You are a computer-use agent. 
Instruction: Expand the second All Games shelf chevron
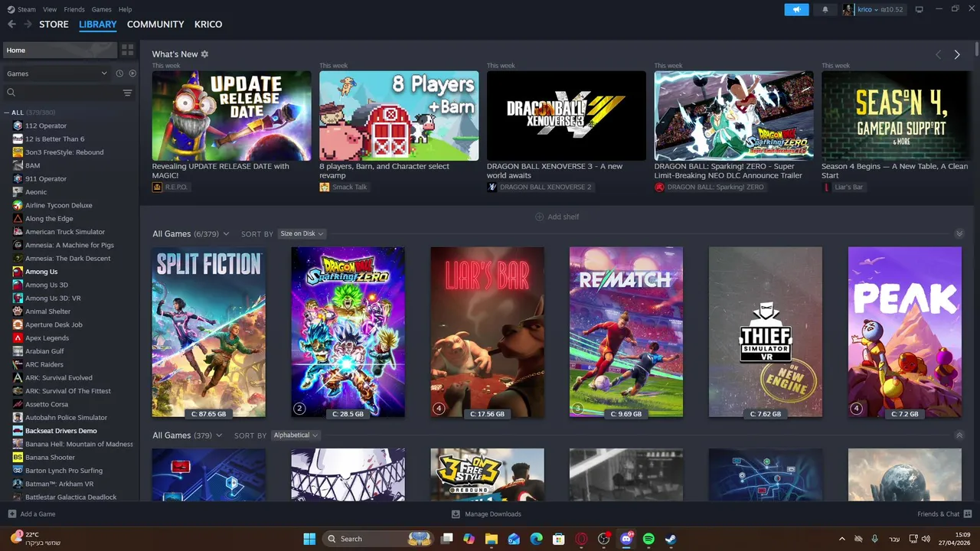tap(959, 435)
